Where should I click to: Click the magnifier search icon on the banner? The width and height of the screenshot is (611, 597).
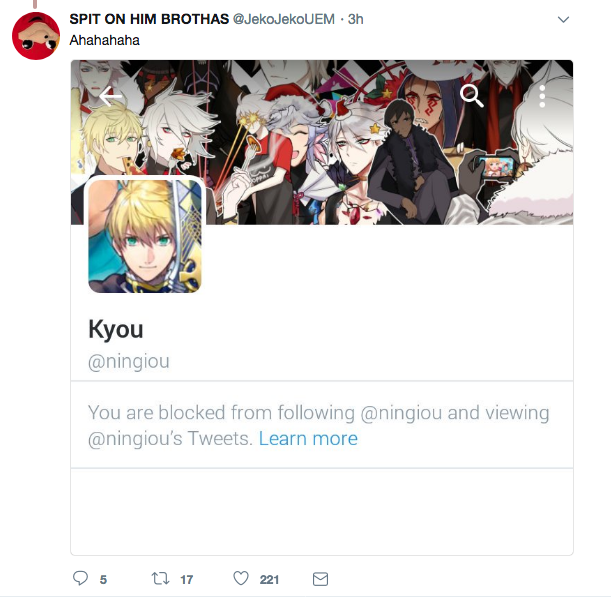click(471, 95)
